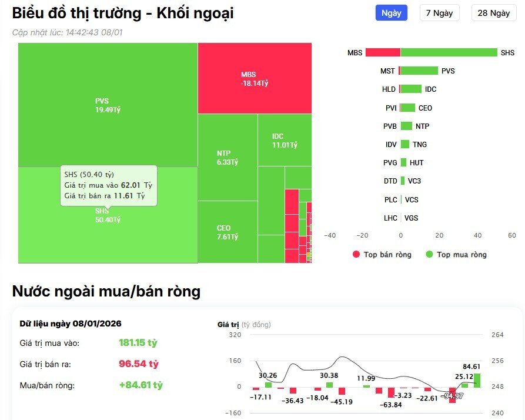Switch to the "7 Ngày" tab

tap(440, 13)
